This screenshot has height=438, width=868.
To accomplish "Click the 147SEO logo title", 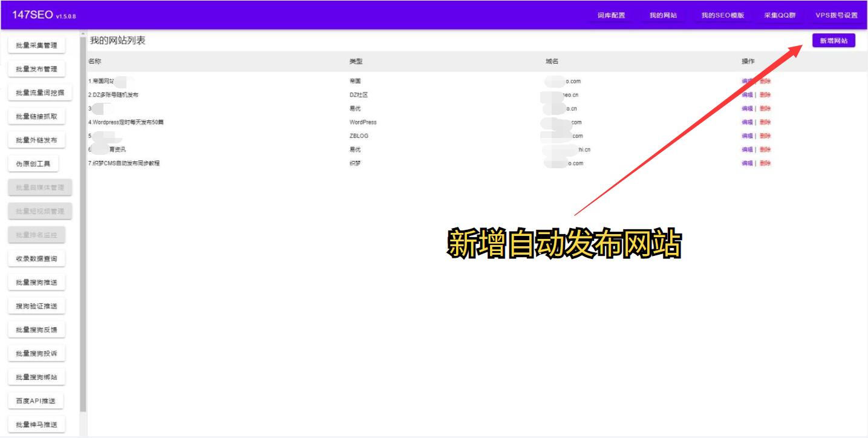I will click(x=33, y=15).
